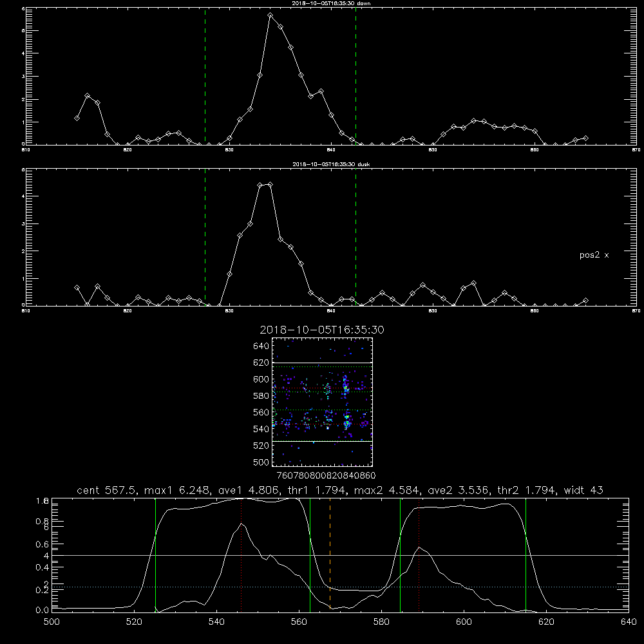Select the timestamp title above the spectral image
This screenshot has width=644, height=644.
coord(322,330)
